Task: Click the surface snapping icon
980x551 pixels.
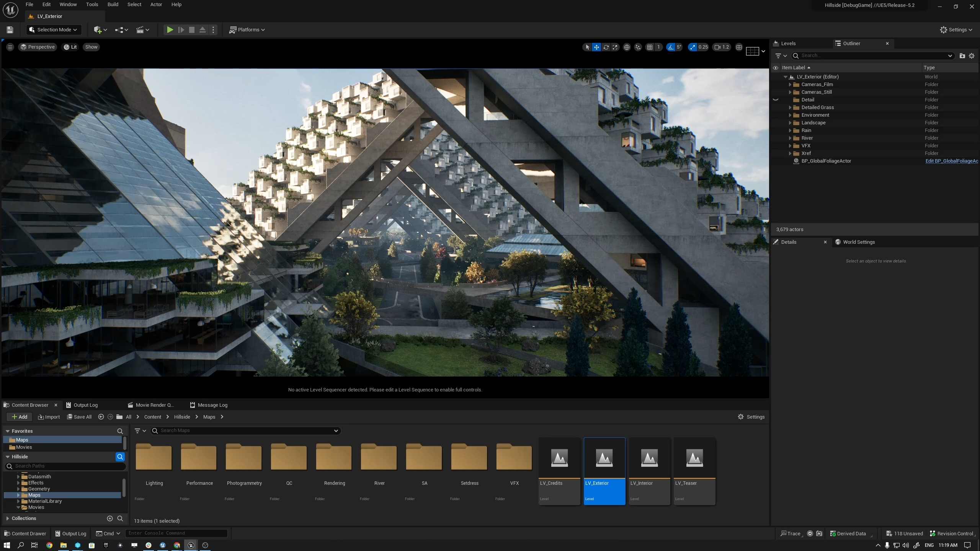Action: tap(638, 47)
